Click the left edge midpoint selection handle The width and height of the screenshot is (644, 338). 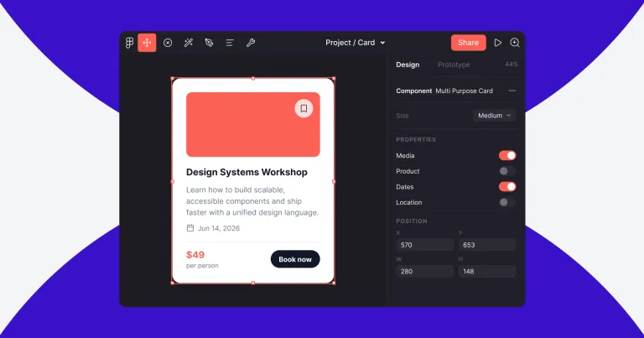tap(173, 181)
